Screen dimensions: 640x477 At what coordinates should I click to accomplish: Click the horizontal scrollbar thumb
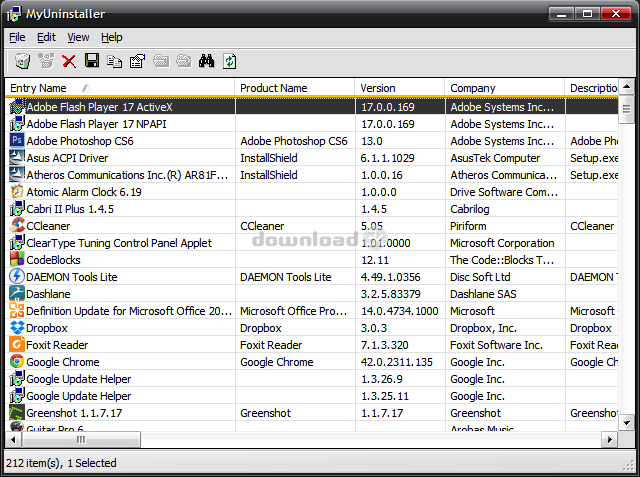(81, 439)
